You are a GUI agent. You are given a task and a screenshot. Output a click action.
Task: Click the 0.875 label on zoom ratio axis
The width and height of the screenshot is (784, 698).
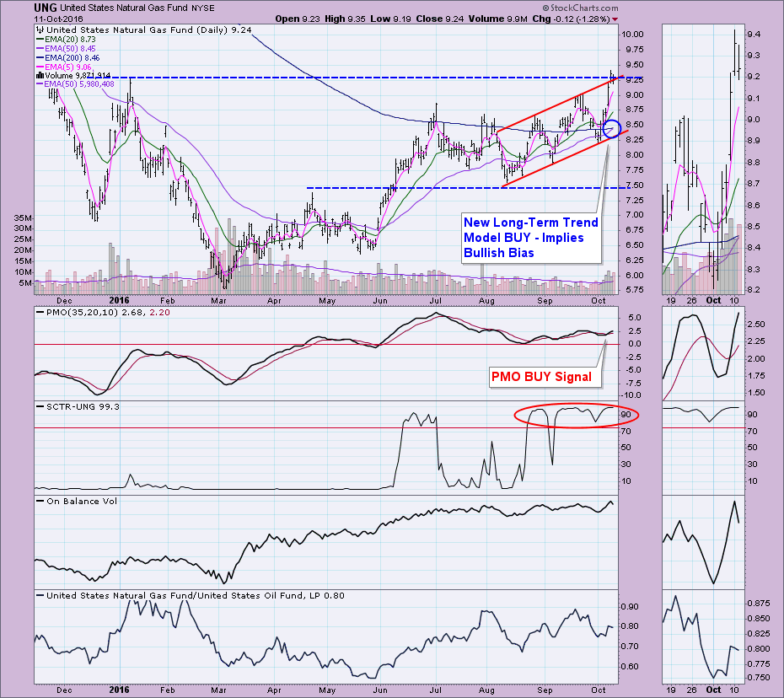tap(759, 603)
